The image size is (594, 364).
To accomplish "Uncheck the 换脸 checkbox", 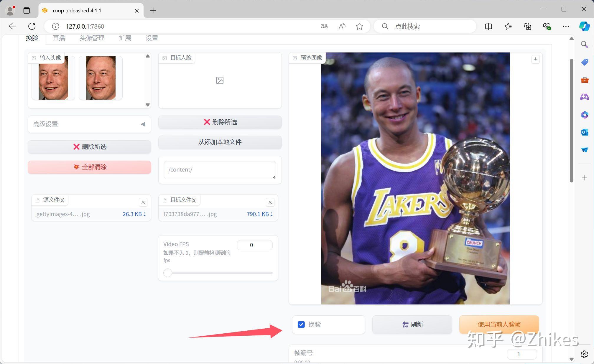I will click(301, 325).
